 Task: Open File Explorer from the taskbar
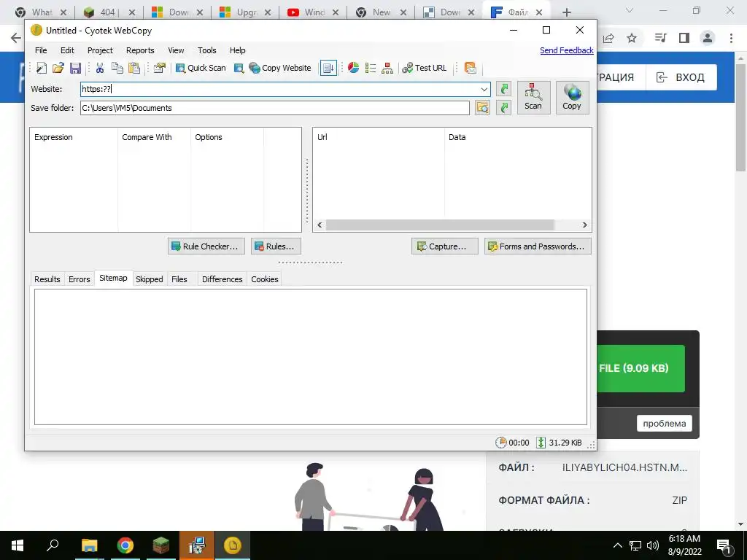tap(89, 545)
